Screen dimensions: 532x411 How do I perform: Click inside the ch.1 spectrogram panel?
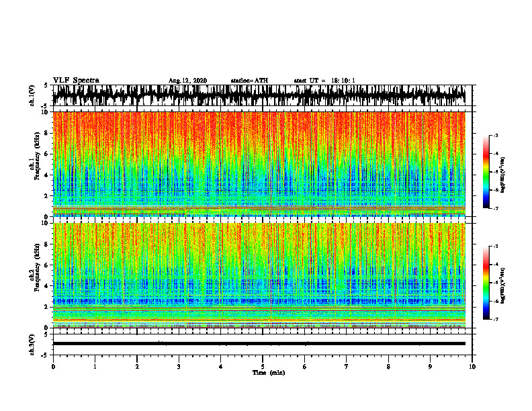click(259, 164)
